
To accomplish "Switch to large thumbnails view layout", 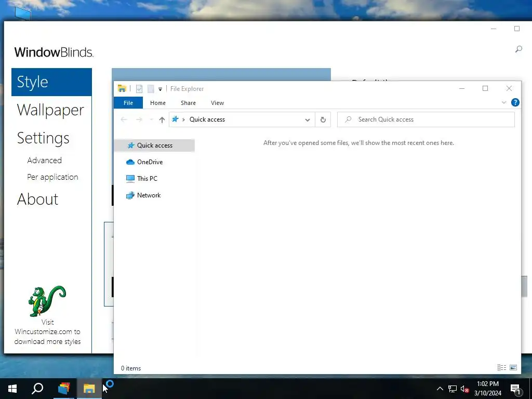I will tap(513, 367).
